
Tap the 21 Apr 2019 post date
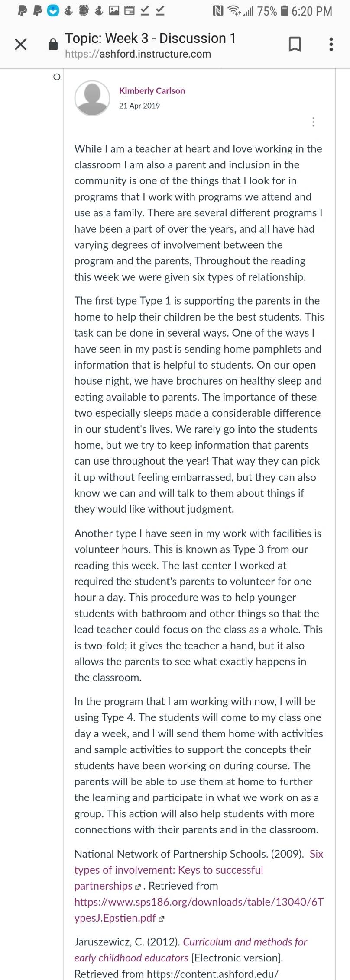click(139, 106)
